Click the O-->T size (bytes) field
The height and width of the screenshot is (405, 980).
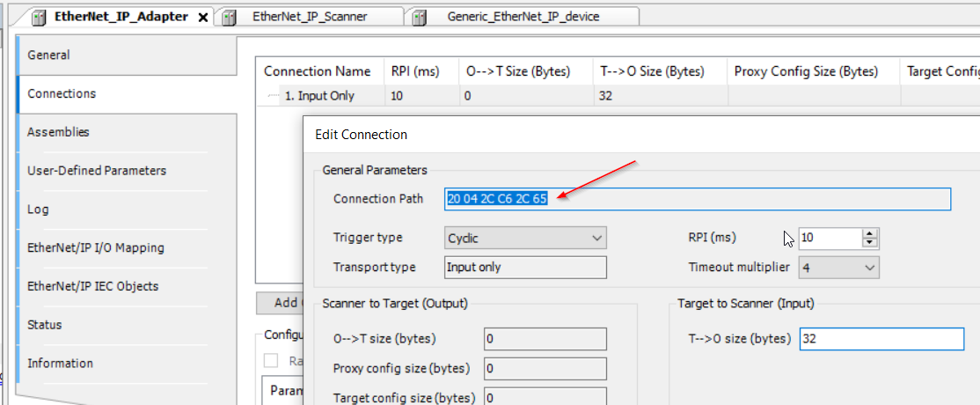click(x=545, y=339)
